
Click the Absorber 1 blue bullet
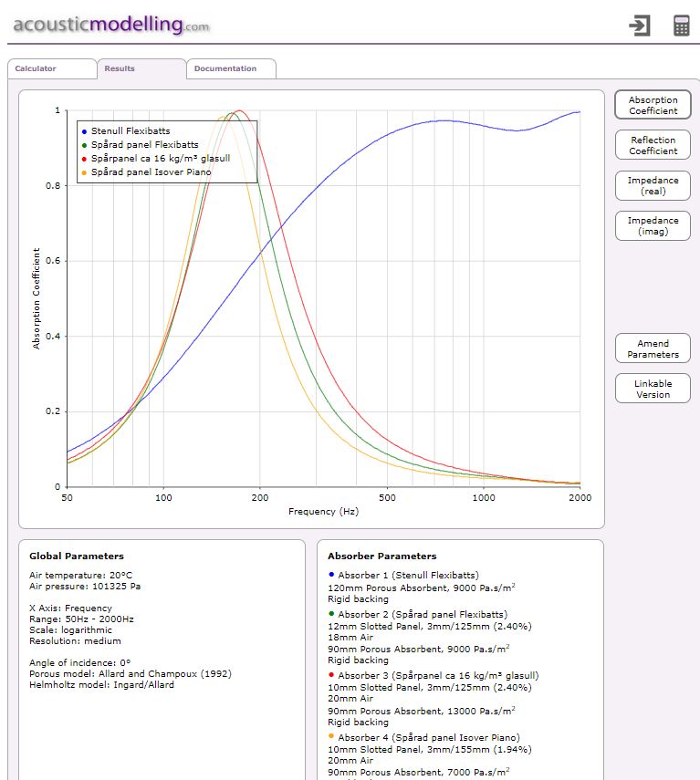331,575
